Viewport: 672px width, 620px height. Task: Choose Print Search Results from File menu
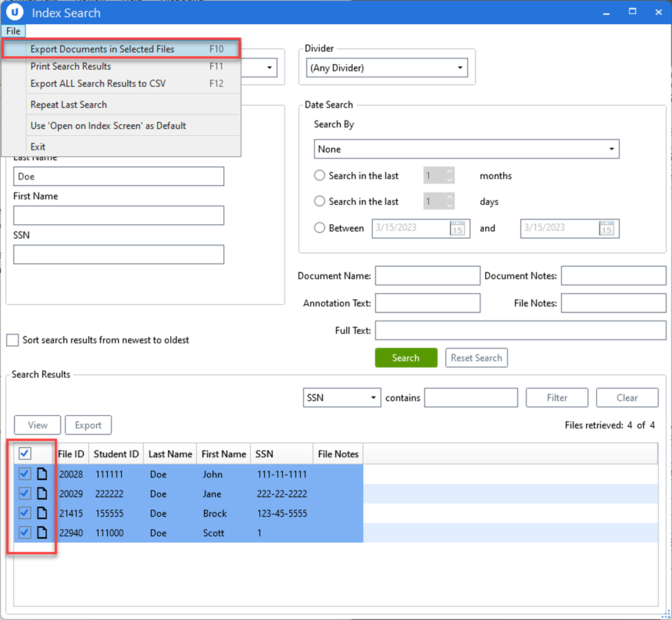pos(121,66)
